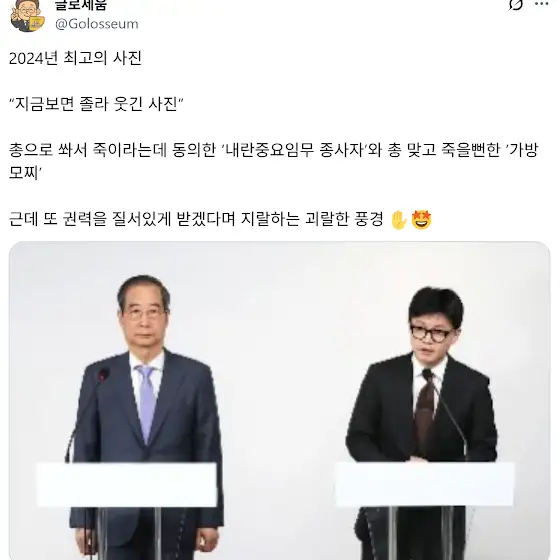Click the sentence beginning '근데 또 권력을'
Viewport: 560px width, 560px height.
tap(196, 219)
